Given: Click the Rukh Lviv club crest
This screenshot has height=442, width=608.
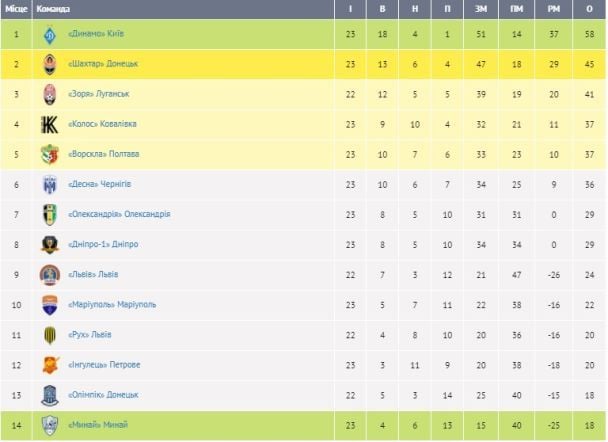Looking at the screenshot, I should coord(48,334).
